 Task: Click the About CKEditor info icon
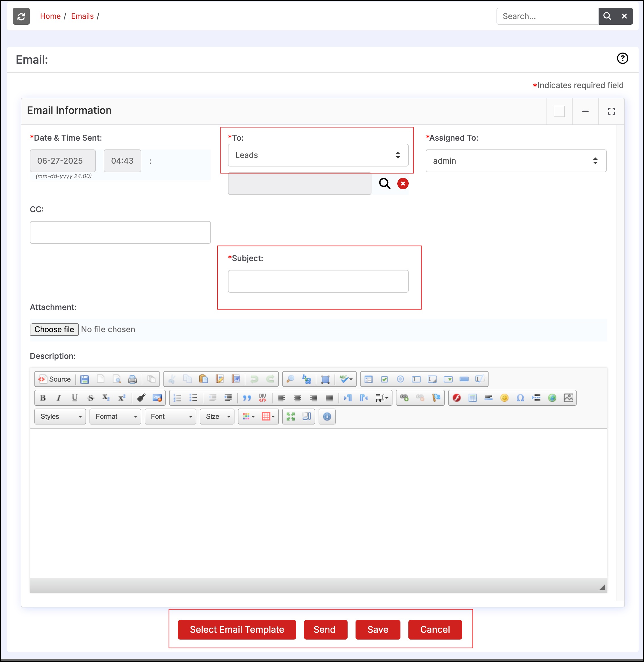[x=327, y=416]
